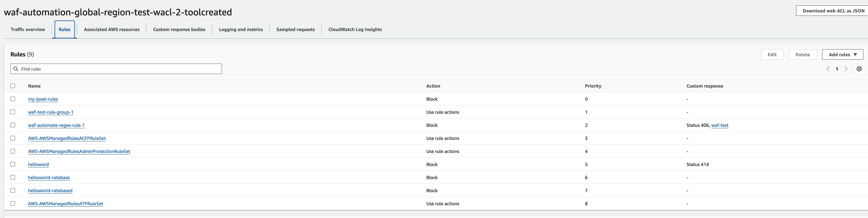
Task: Select the AWS-AWSManagedRulesACFPRuleSet checkbox
Action: tap(13, 138)
